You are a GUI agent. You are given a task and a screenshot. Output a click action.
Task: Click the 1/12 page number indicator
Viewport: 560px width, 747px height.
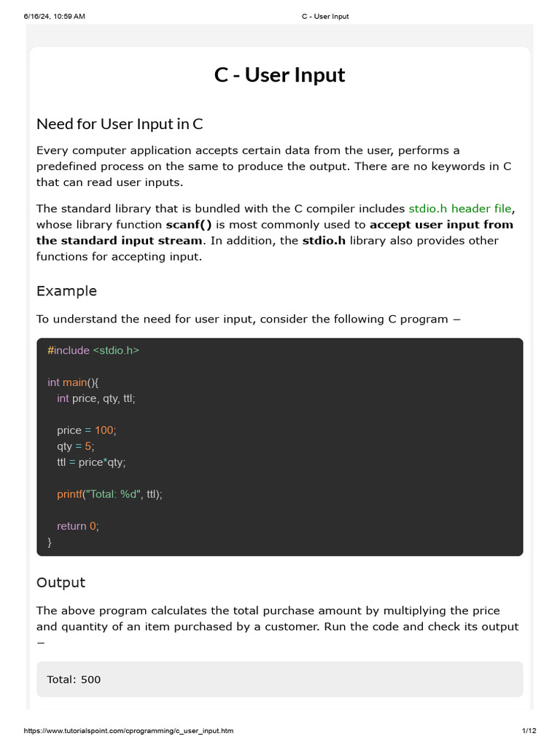[x=529, y=730]
